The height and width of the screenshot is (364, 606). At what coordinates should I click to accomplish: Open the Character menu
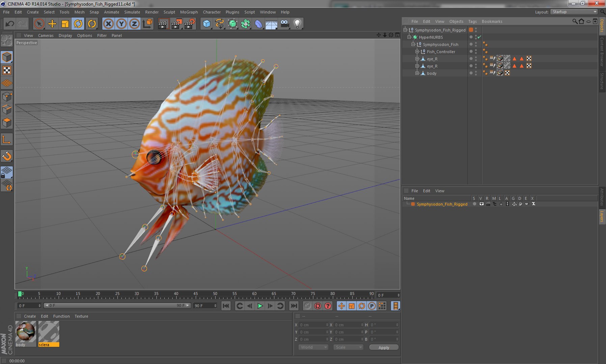tap(212, 12)
